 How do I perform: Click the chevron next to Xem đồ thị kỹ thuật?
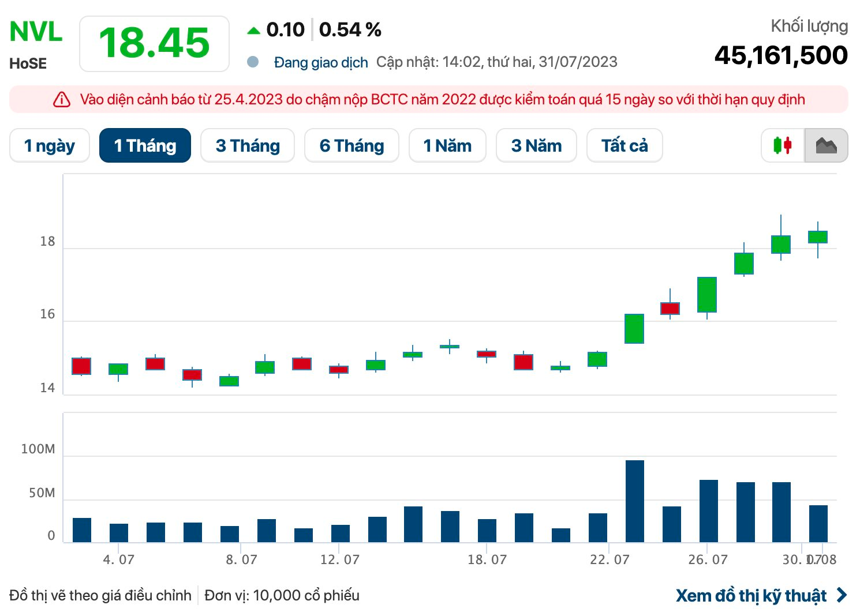pos(842,595)
